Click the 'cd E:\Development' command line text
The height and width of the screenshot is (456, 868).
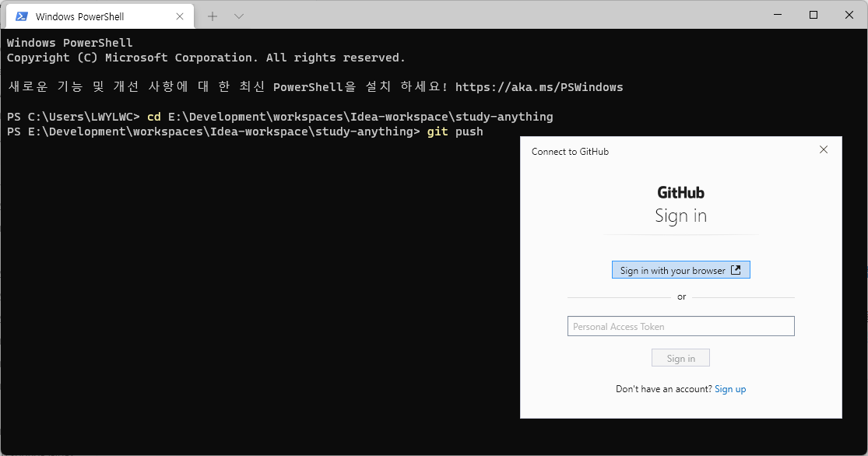[x=350, y=117]
